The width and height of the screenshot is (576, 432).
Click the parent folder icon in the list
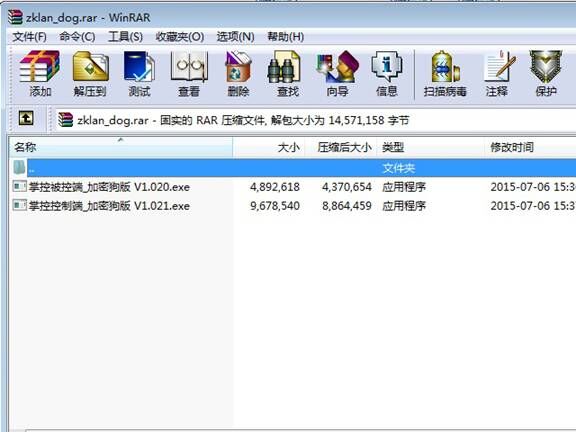click(x=19, y=168)
